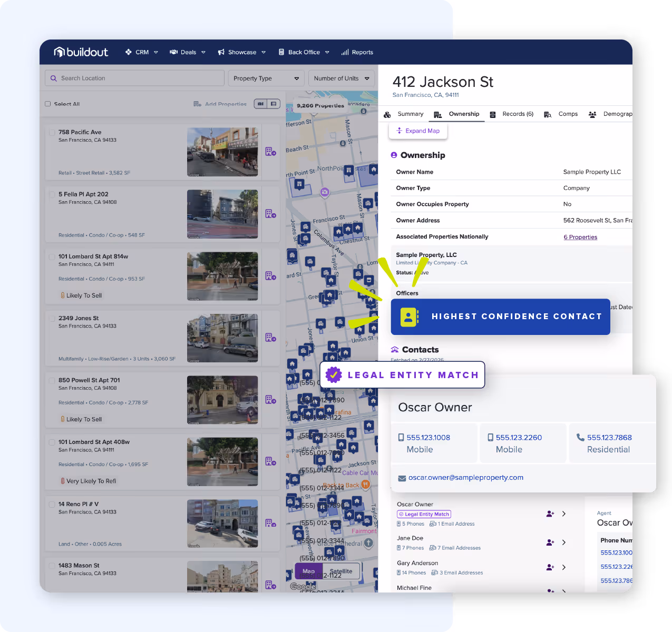Switch to the Summary tab
The height and width of the screenshot is (632, 672).
[410, 114]
